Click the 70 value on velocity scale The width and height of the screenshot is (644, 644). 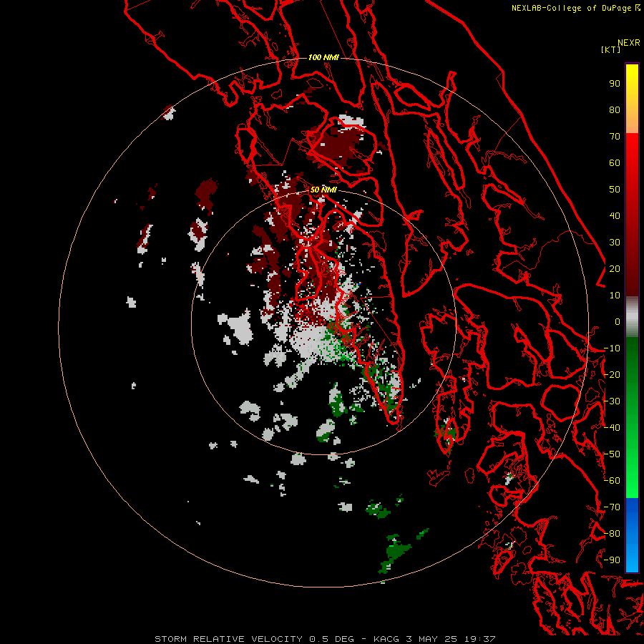click(x=615, y=137)
